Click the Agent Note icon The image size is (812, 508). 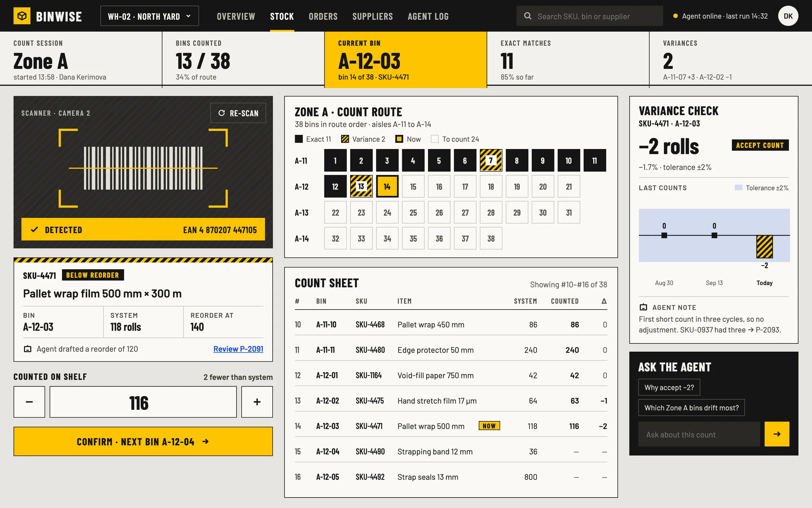[x=643, y=307]
